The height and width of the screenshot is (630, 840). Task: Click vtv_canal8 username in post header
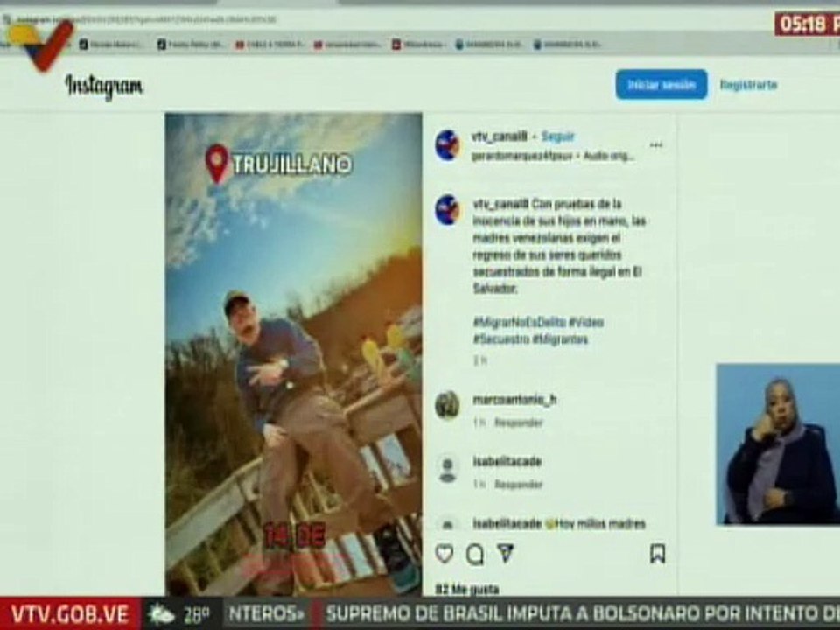click(x=500, y=136)
